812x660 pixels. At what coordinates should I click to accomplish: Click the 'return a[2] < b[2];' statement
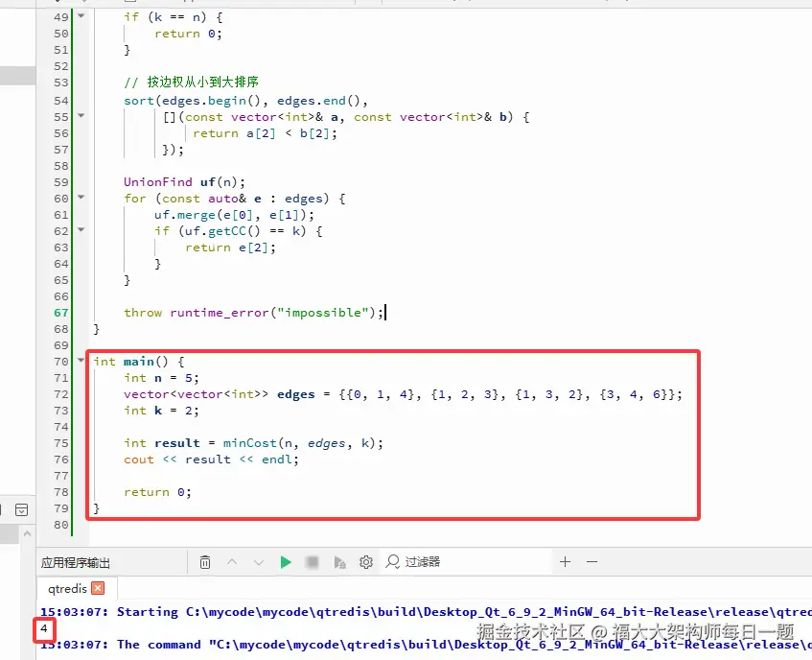[x=266, y=133]
